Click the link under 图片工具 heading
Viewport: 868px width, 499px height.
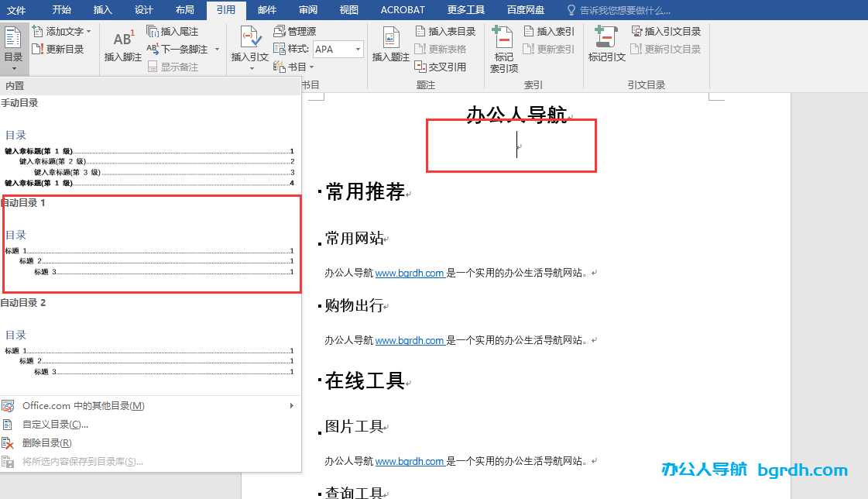pyautogui.click(x=410, y=461)
